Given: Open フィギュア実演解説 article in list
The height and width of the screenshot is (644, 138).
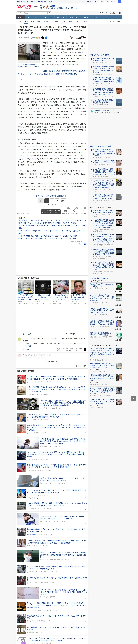Looking at the screenshot, I should (56, 415).
